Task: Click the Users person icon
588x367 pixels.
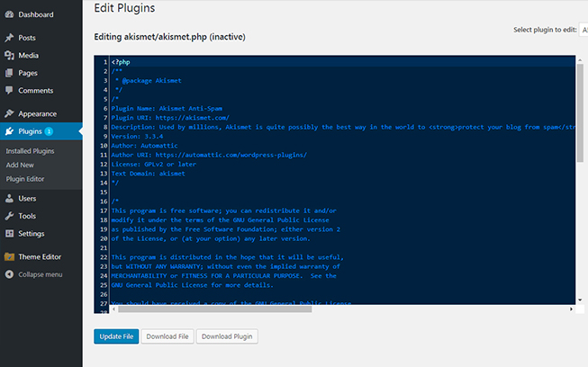Action: (x=9, y=199)
